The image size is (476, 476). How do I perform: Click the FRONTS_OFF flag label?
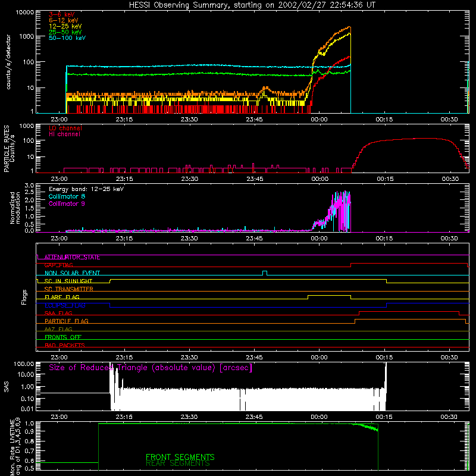click(x=63, y=337)
